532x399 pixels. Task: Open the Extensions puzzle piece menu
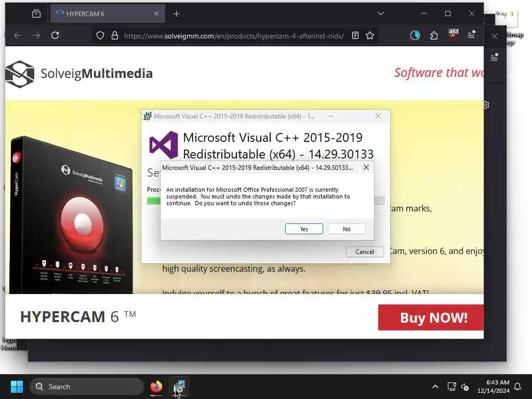pos(434,35)
